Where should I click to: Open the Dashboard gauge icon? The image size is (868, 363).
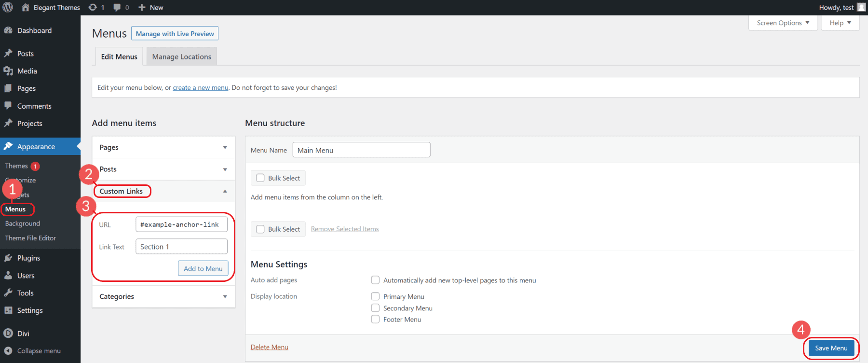point(8,30)
